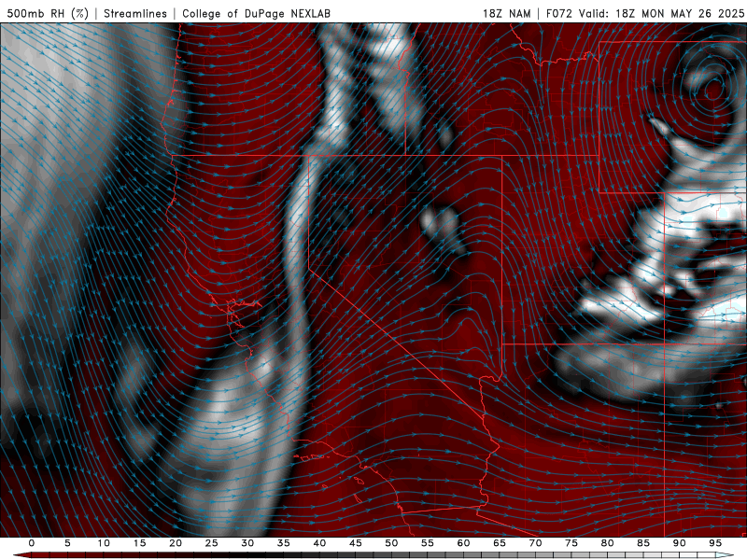Click the colorbar's pointed left arrow end
Image resolution: width=747 pixels, height=560 pixels.
click(x=21, y=555)
